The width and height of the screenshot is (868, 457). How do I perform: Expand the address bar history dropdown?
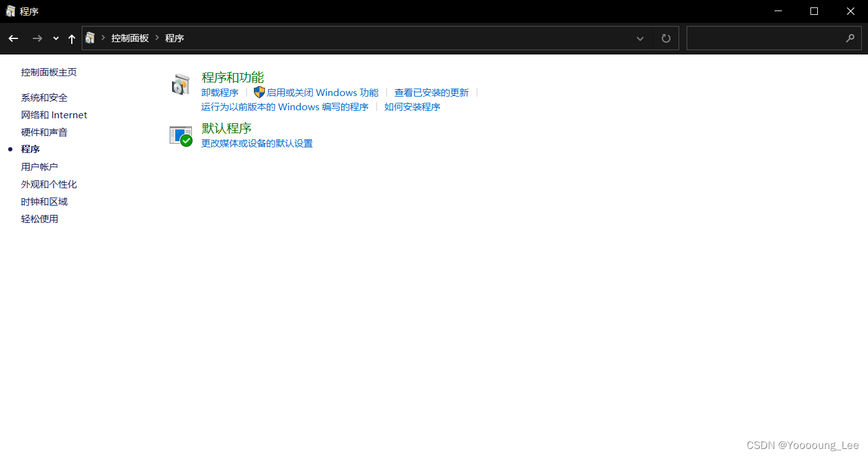(x=640, y=38)
